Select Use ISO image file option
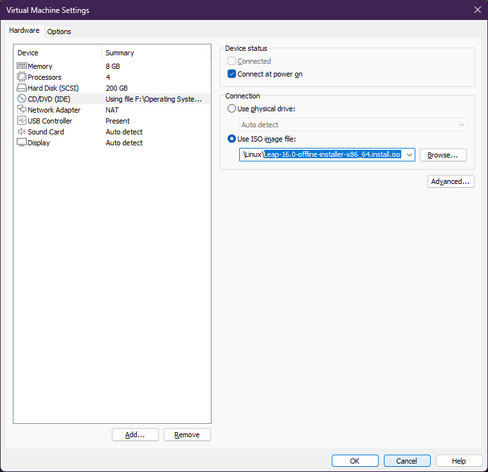 point(231,139)
